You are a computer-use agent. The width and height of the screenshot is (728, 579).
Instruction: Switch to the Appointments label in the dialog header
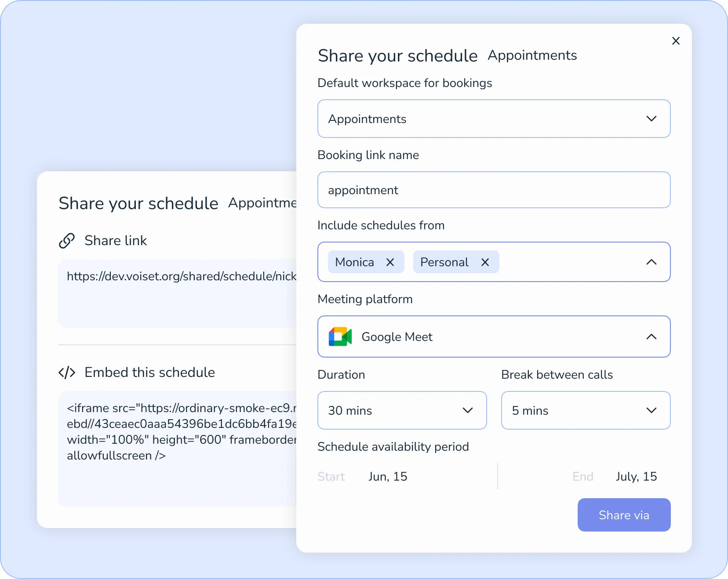point(532,55)
